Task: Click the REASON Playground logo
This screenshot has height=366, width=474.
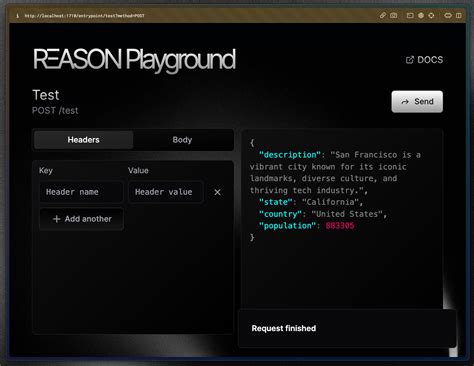Action: tap(135, 60)
